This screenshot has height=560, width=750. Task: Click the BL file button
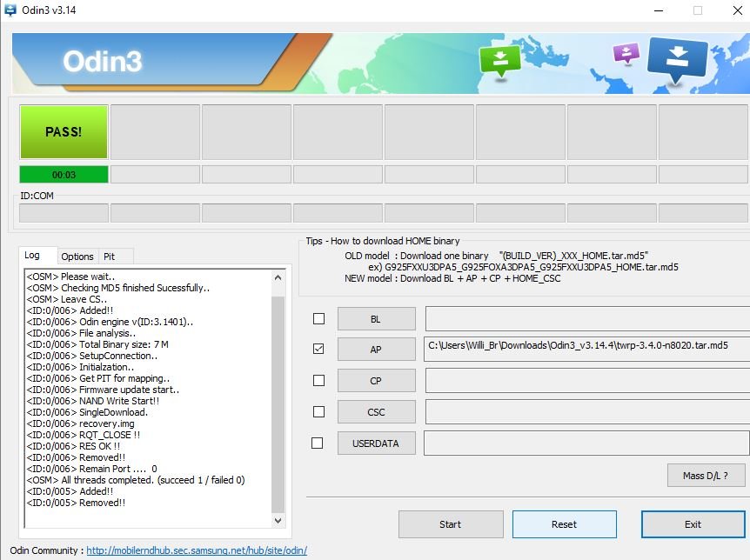[x=376, y=319]
